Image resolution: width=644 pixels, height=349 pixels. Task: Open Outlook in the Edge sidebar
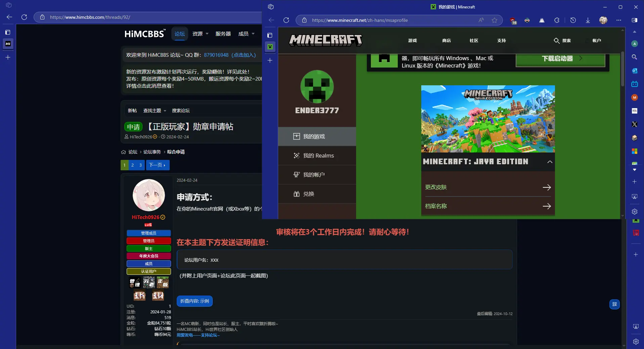[635, 71]
